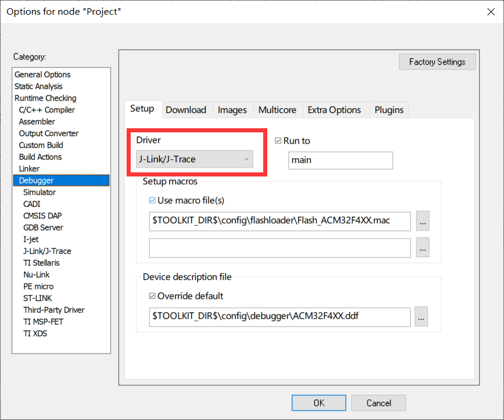Browse for the second macro file

coord(423,248)
